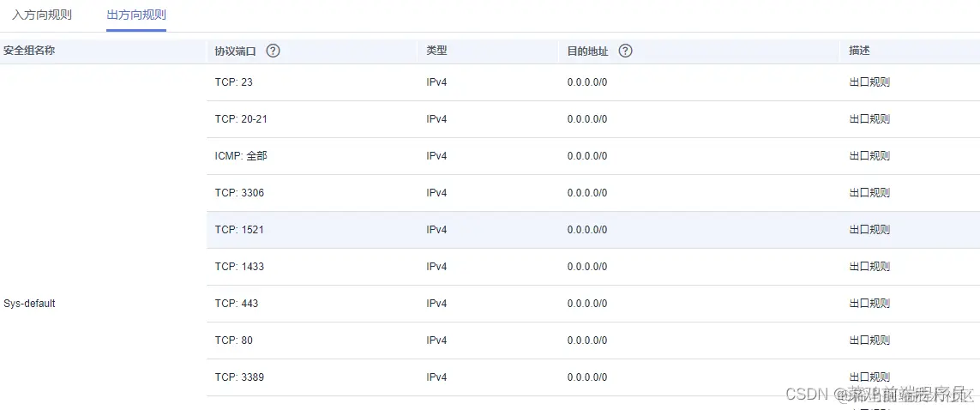Select the TCP: 1521 rule cell
This screenshot has height=410, width=980.
click(x=239, y=229)
